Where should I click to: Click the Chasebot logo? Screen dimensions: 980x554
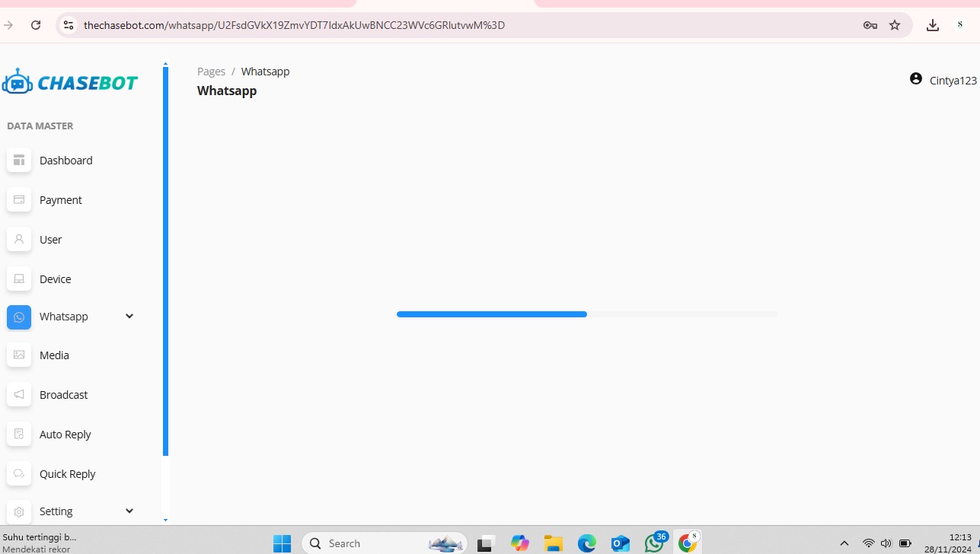[x=70, y=82]
